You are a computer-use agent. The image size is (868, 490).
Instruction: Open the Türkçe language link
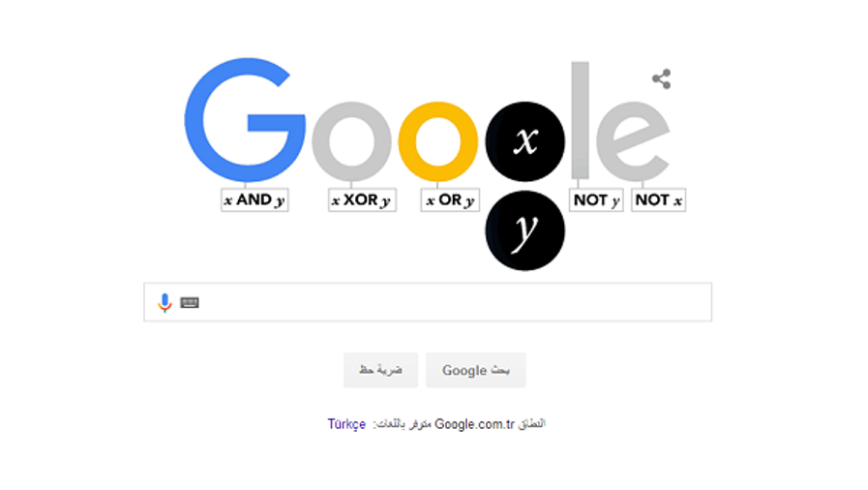346,424
